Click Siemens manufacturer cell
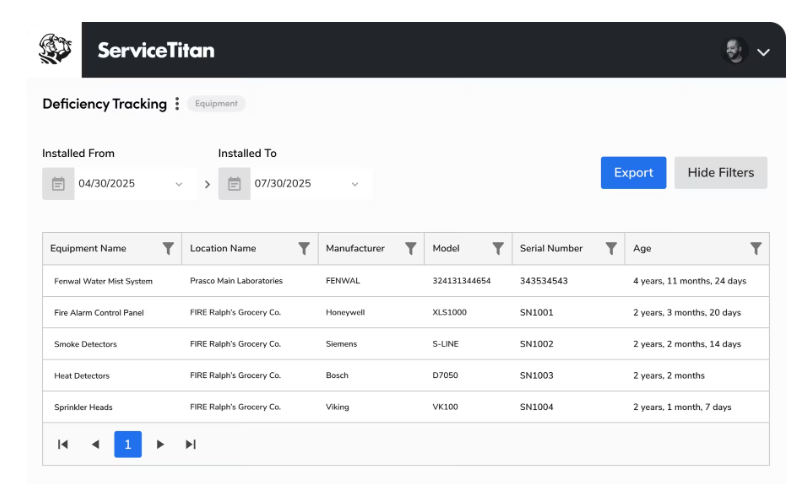Screen dimensions: 798x484 pyautogui.click(x=341, y=344)
